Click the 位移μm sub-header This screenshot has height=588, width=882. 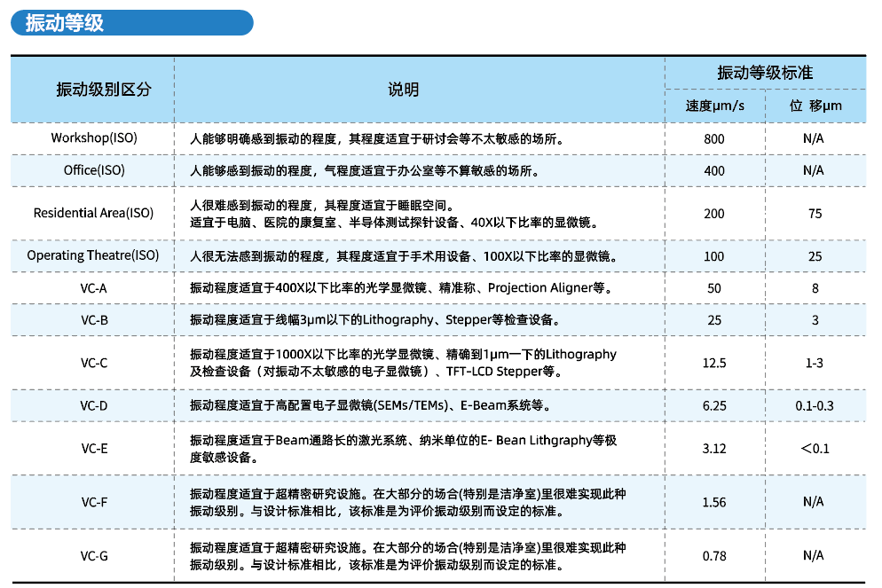coord(815,106)
